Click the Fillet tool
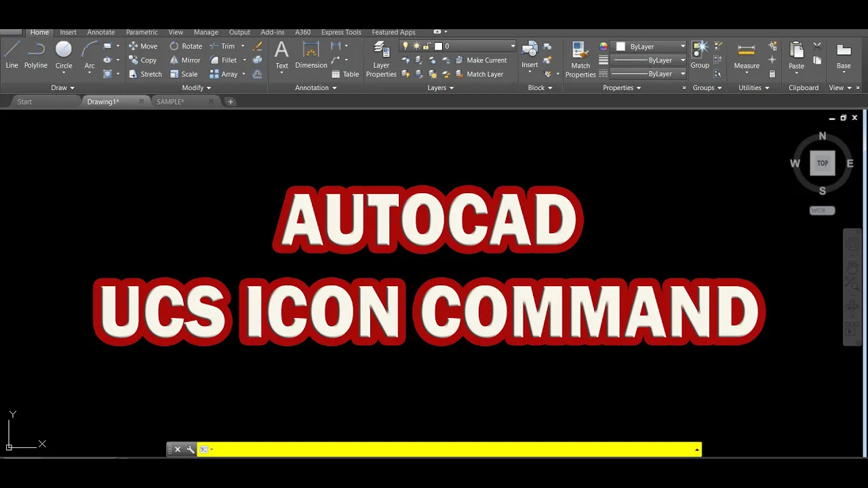Image resolution: width=868 pixels, height=488 pixels. coord(223,60)
